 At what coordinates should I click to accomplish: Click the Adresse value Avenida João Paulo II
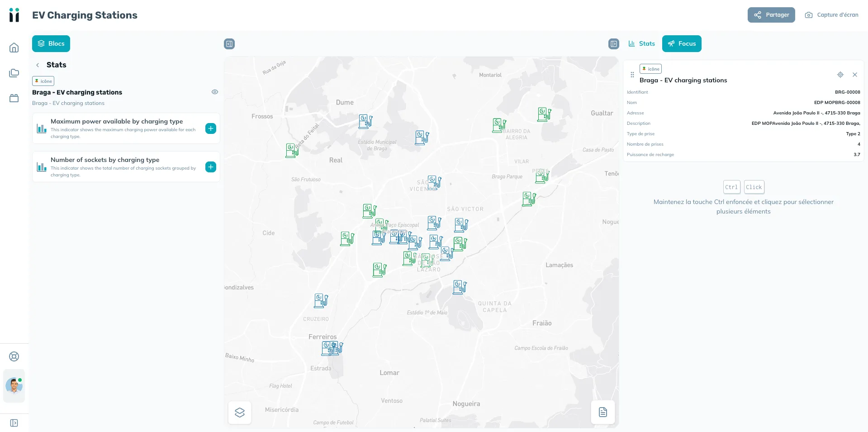[816, 113]
